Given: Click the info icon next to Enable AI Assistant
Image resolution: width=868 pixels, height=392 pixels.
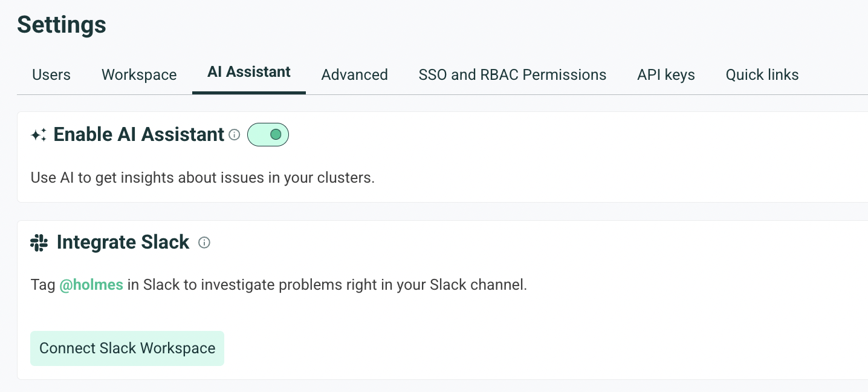Looking at the screenshot, I should pyautogui.click(x=235, y=135).
